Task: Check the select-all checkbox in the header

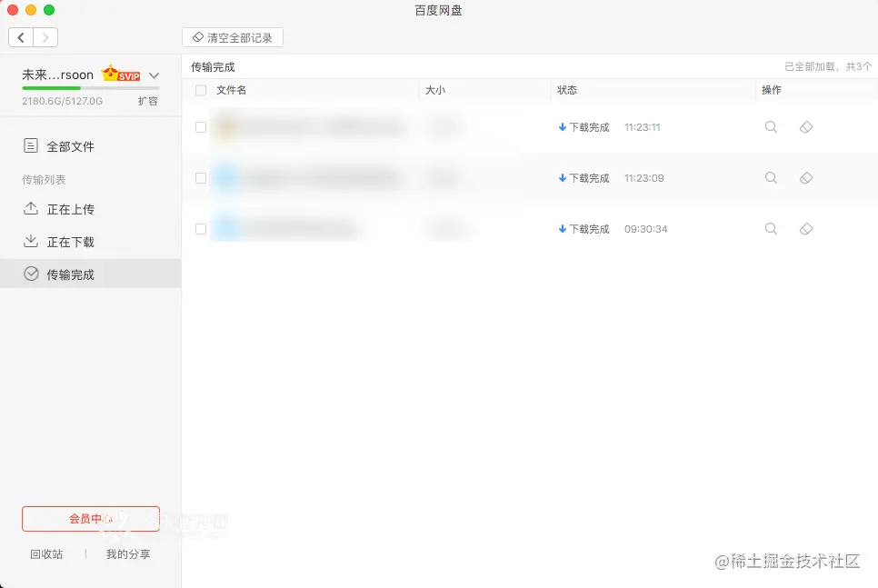Action: 201,90
